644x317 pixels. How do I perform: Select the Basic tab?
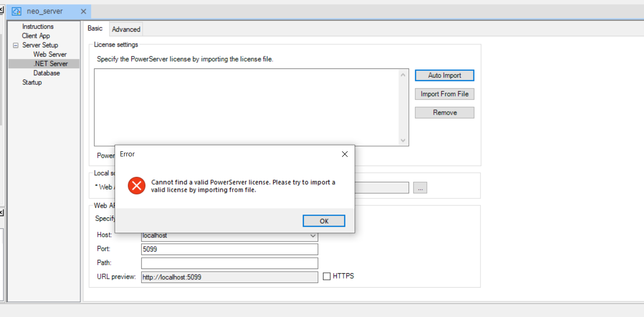click(95, 28)
